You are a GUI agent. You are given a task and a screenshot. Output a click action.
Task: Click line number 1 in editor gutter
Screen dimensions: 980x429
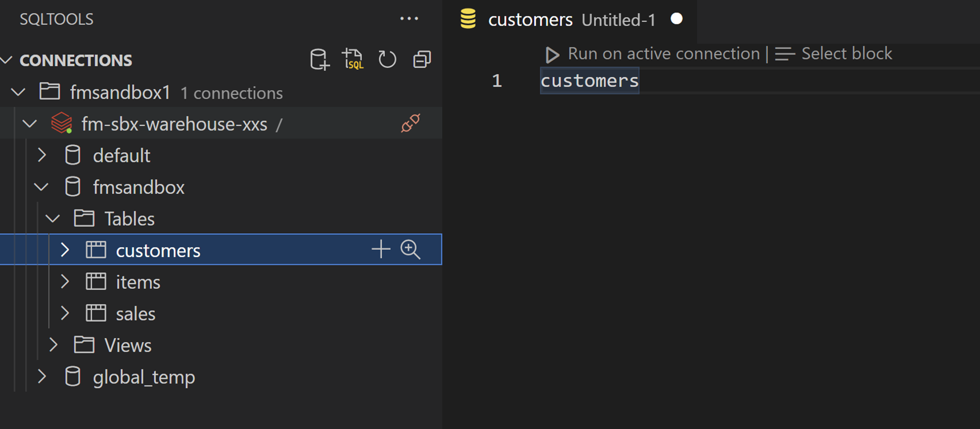tap(497, 81)
